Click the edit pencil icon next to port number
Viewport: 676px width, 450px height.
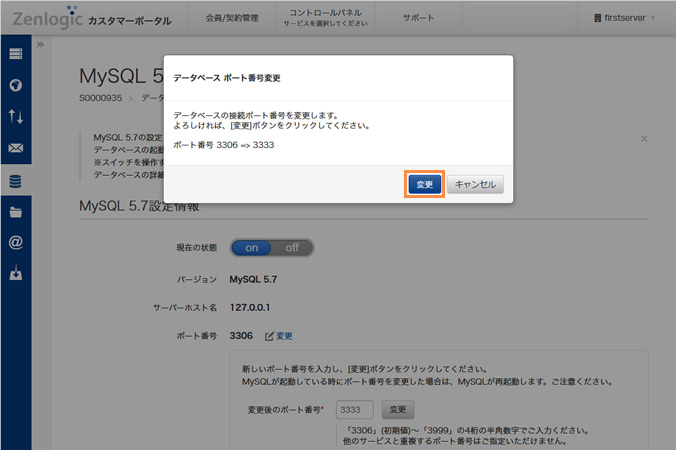click(x=269, y=336)
